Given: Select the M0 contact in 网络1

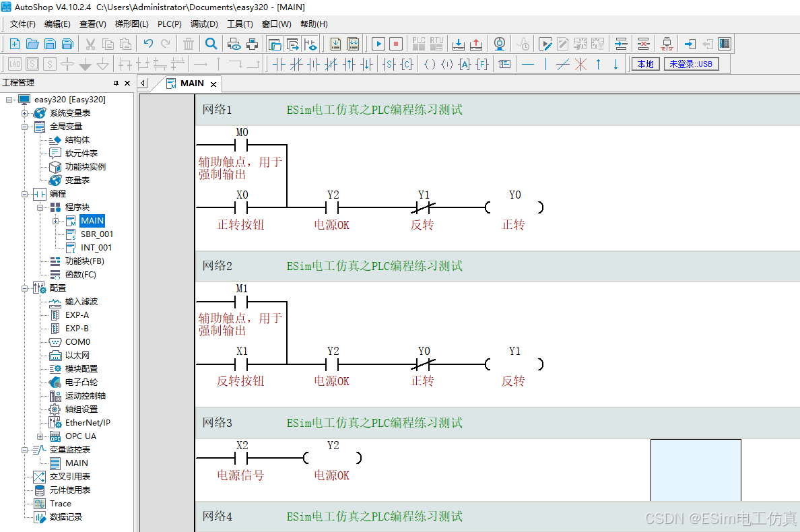Looking at the screenshot, I should click(241, 145).
